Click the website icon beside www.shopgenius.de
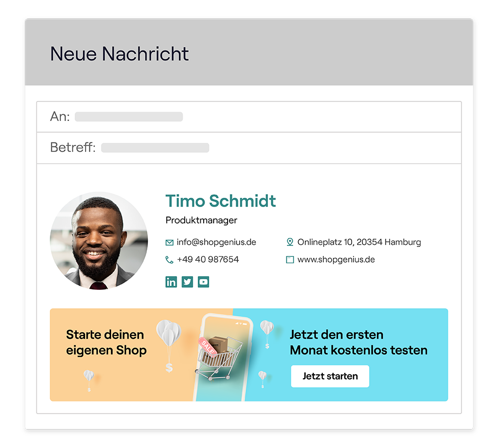Viewport: 498px width, 448px height. 290,260
